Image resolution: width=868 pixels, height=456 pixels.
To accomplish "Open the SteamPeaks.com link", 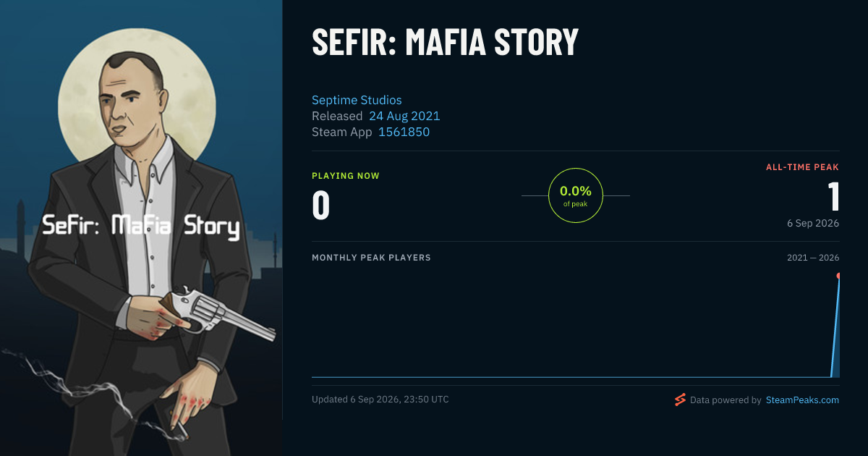I will [x=802, y=400].
